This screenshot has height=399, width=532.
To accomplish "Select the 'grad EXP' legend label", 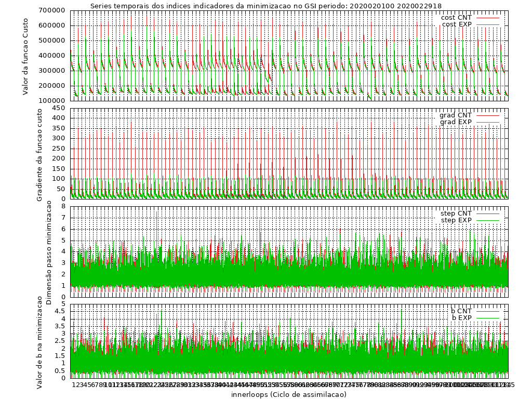I will pyautogui.click(x=456, y=122).
